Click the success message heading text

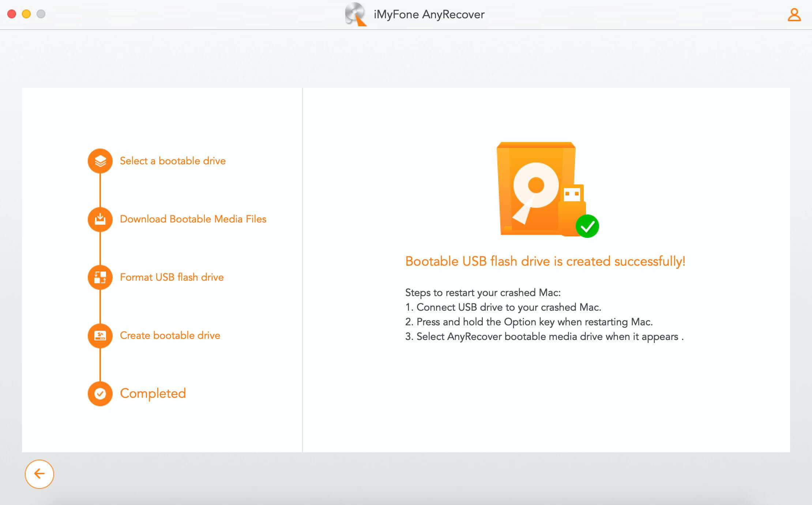click(545, 261)
